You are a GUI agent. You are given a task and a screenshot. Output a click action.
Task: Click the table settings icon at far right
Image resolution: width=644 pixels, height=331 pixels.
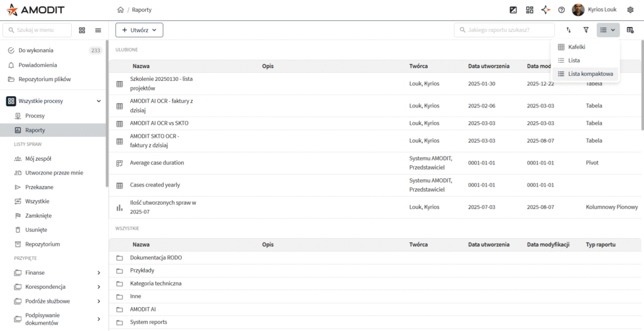coord(630,30)
